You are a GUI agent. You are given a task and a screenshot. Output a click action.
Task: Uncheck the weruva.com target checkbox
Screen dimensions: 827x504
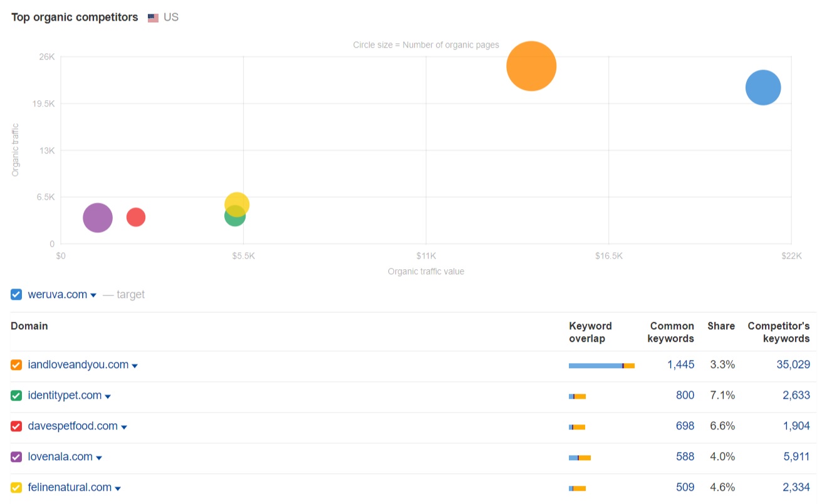[16, 294]
